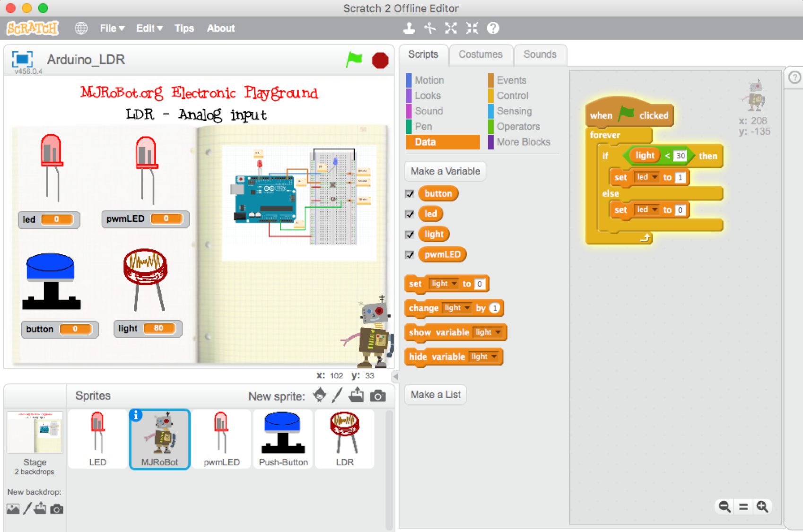This screenshot has width=803, height=532.
Task: Click the Make a List button
Action: coord(435,394)
